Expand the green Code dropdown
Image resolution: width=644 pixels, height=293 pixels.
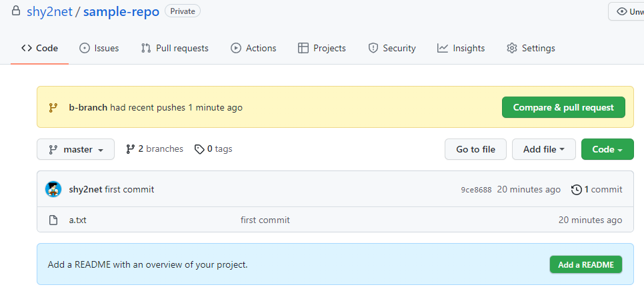point(607,149)
